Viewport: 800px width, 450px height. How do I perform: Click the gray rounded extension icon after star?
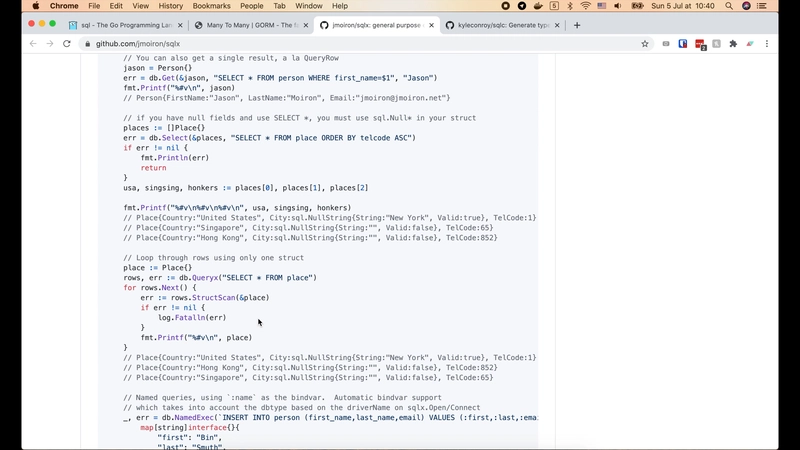666,44
